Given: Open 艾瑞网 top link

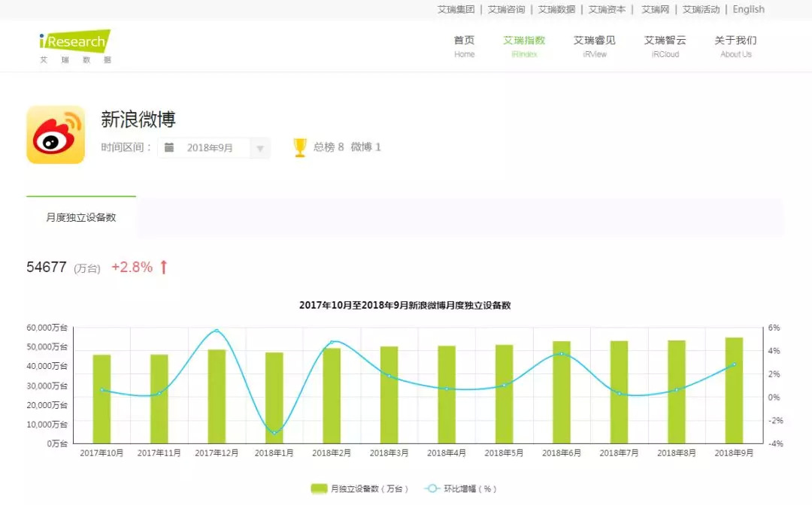Looking at the screenshot, I should click(x=655, y=9).
